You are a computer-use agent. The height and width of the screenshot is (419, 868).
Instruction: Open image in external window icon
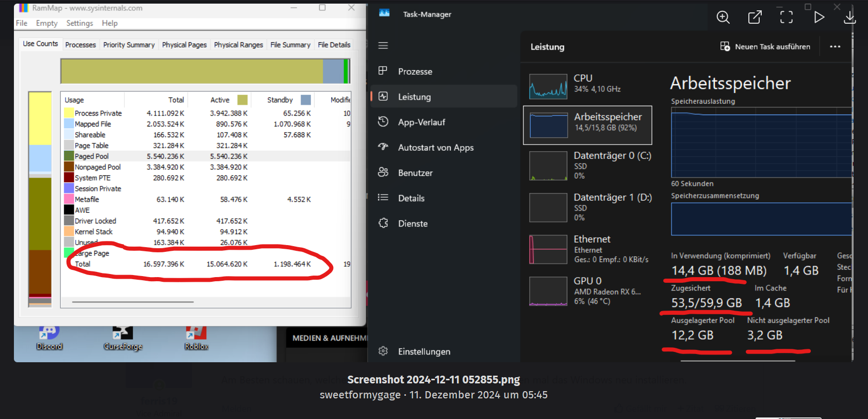click(x=755, y=17)
